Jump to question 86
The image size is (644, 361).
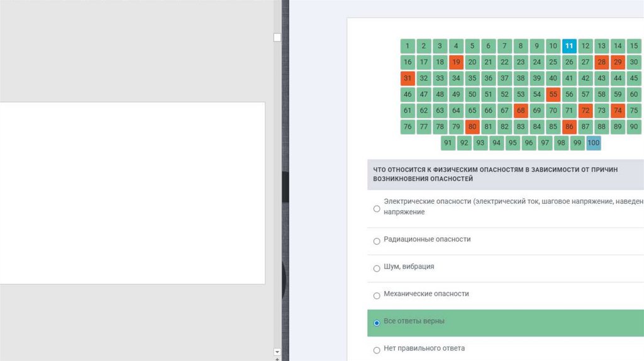pos(569,126)
